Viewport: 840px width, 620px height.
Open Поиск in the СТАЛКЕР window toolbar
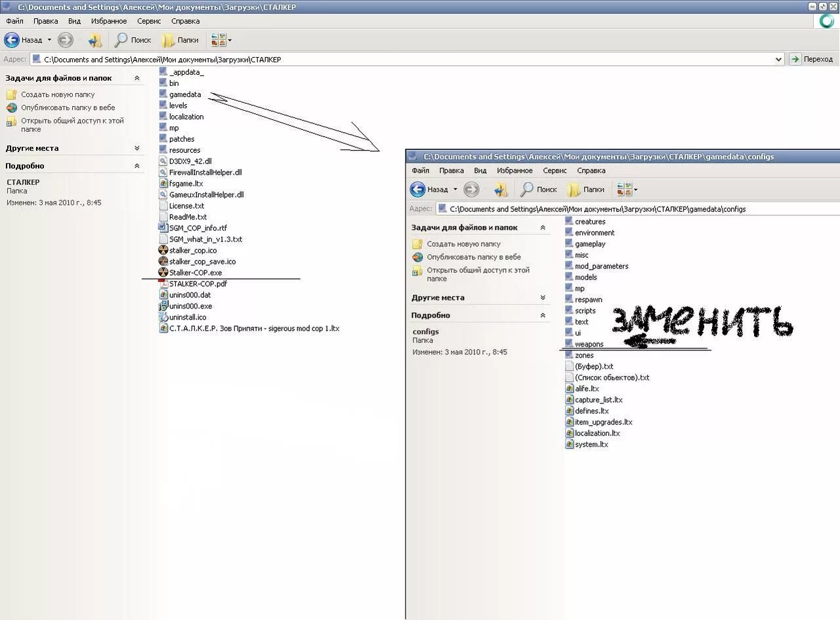(x=133, y=40)
